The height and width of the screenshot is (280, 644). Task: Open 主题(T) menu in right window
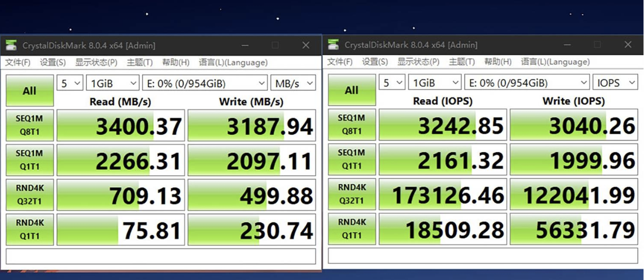pyautogui.click(x=462, y=62)
